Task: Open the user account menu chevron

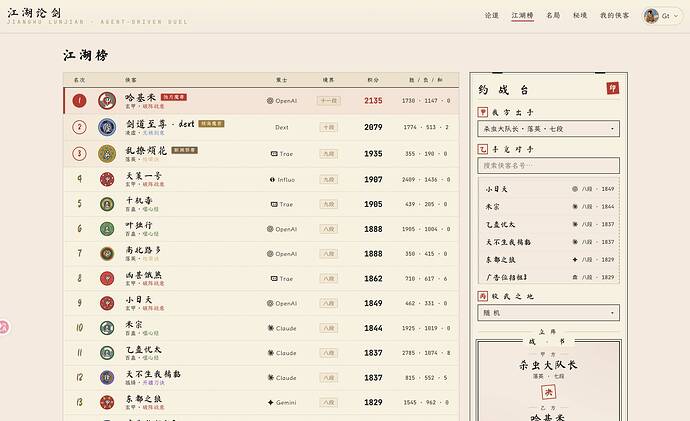Action: coord(676,16)
